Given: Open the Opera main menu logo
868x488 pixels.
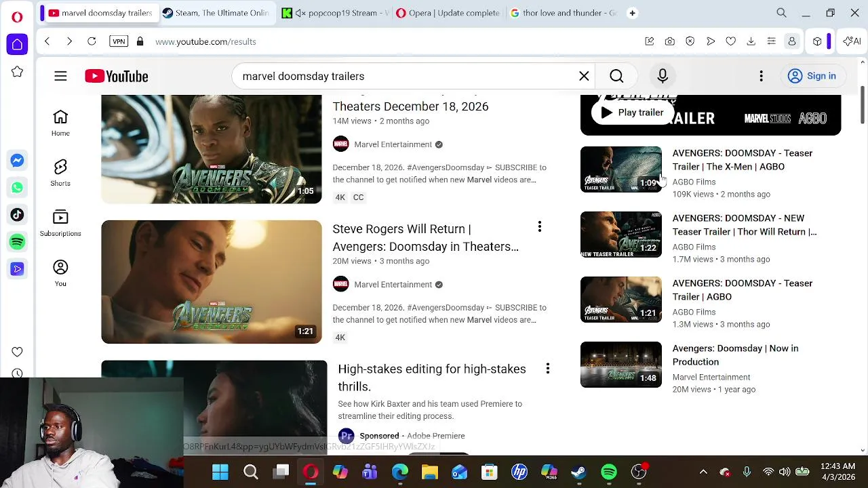Looking at the screenshot, I should click(17, 16).
